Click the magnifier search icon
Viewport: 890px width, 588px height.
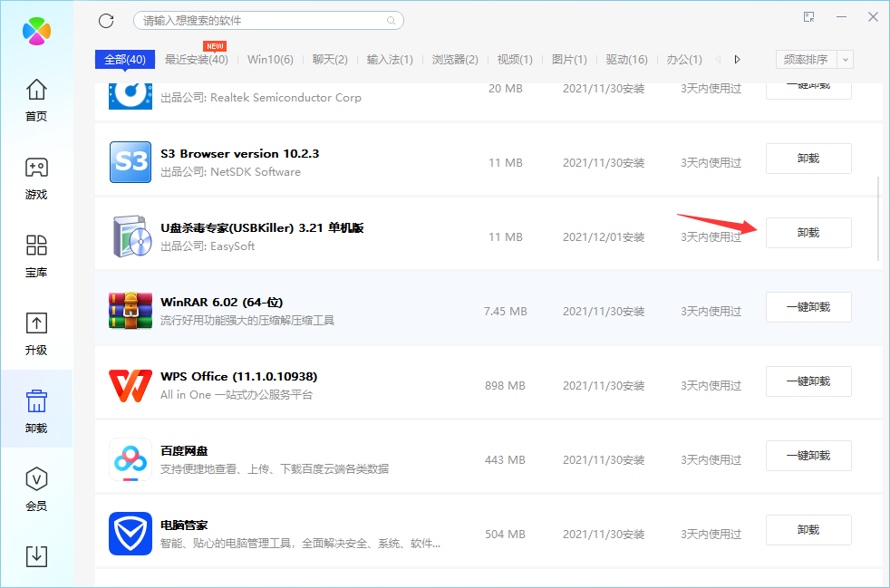point(392,21)
